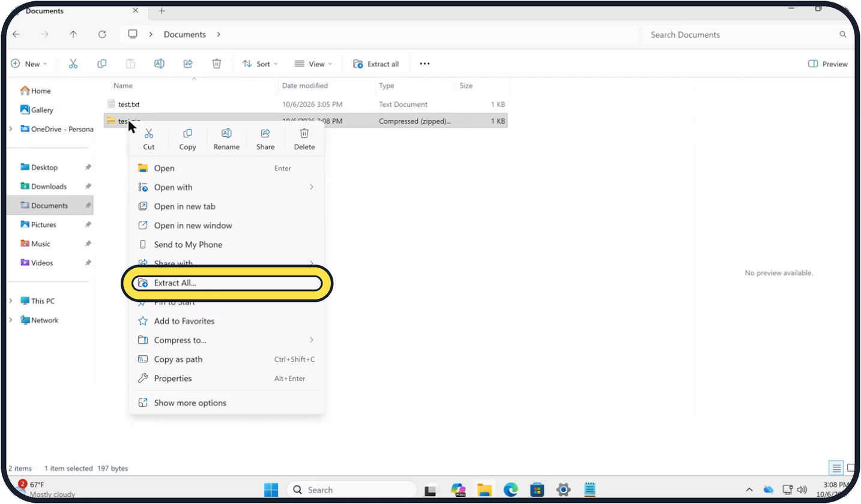Screen dimensions: 861x504
Task: Open Settings from the taskbar gear icon
Action: 563,490
